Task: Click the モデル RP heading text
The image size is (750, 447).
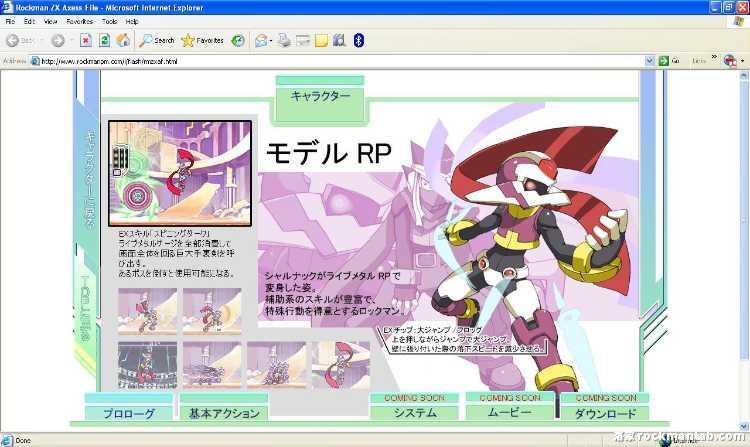Action: point(329,153)
